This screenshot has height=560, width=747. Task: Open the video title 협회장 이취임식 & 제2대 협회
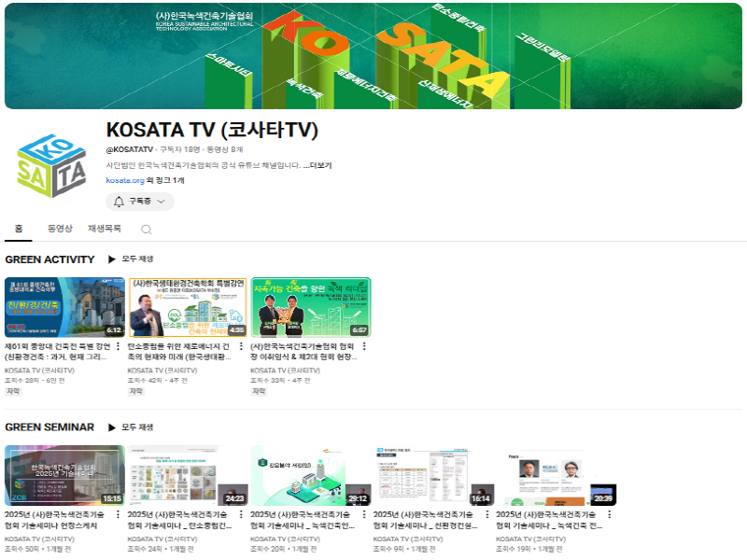303,352
